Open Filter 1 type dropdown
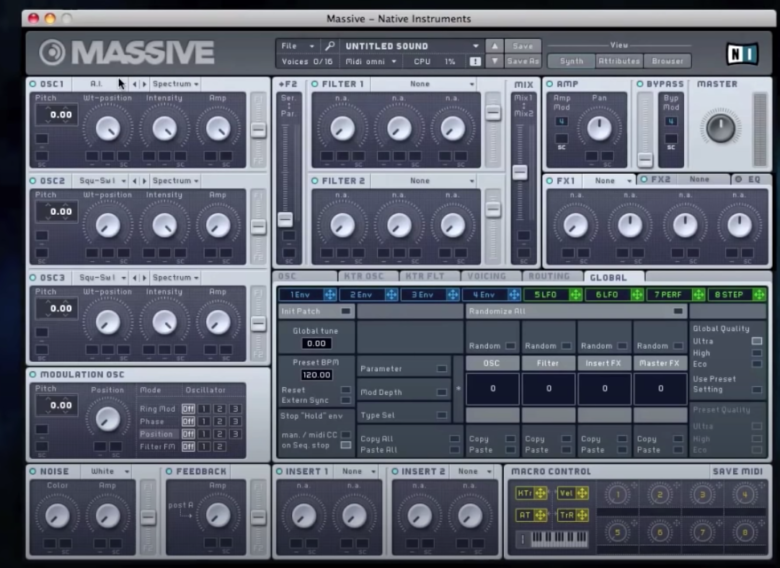This screenshot has height=568, width=780. pyautogui.click(x=423, y=84)
